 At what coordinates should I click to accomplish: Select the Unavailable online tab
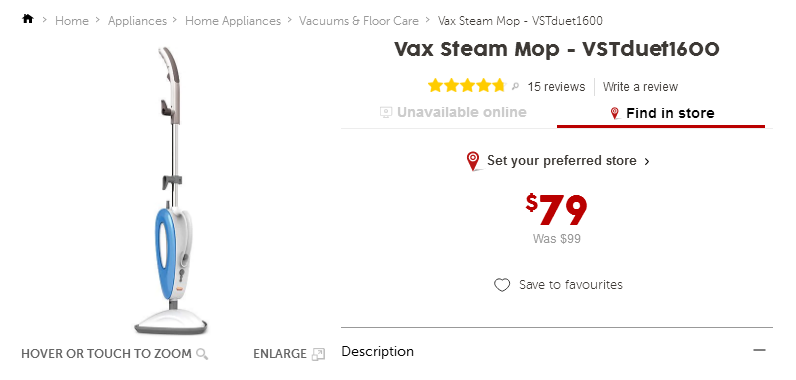point(453,113)
